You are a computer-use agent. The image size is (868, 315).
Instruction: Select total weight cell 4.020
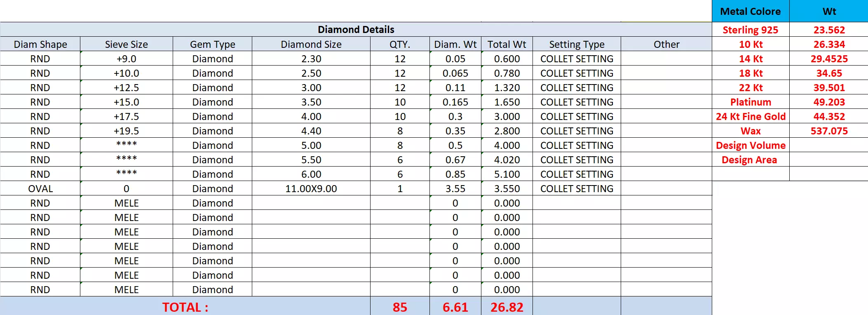click(507, 160)
